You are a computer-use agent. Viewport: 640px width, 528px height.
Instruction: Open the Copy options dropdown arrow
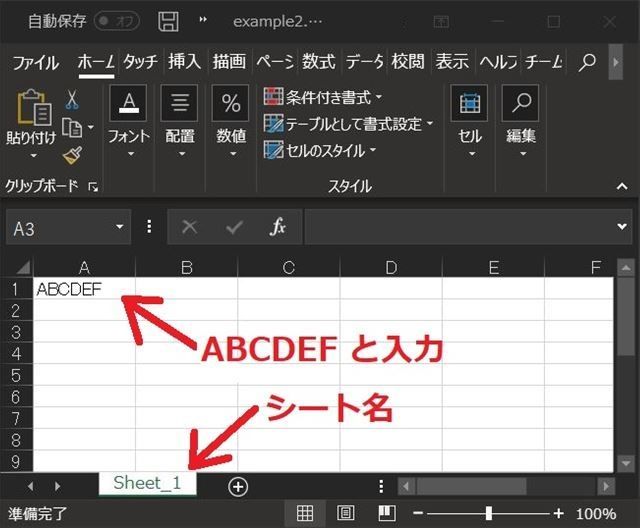90,127
